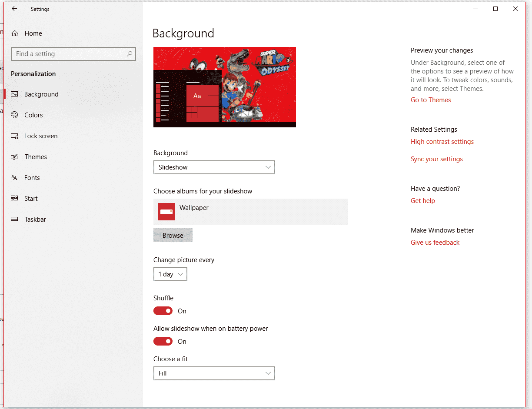The width and height of the screenshot is (532, 409).
Task: Click the Make Windows better heading
Action: coord(442,230)
